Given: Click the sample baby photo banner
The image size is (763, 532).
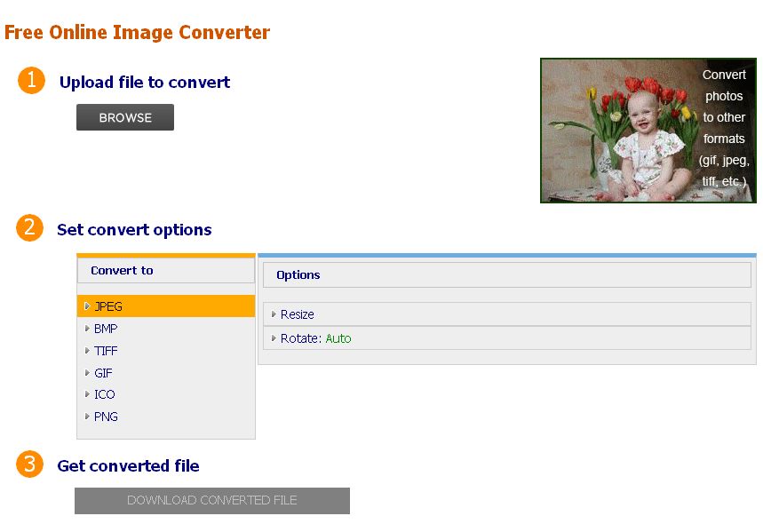Looking at the screenshot, I should pyautogui.click(x=648, y=131).
